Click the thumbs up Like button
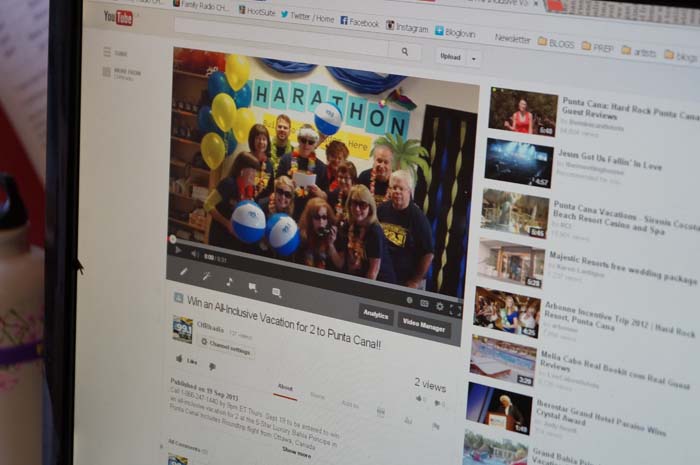 click(x=187, y=360)
